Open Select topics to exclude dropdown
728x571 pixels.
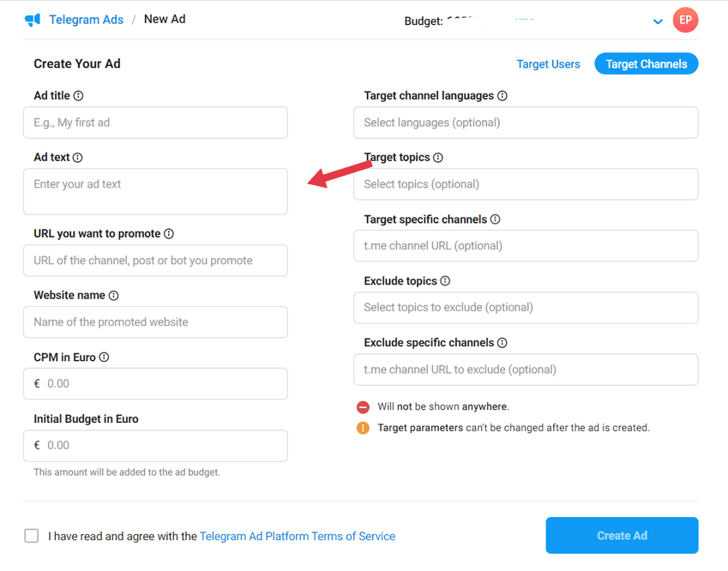click(526, 308)
